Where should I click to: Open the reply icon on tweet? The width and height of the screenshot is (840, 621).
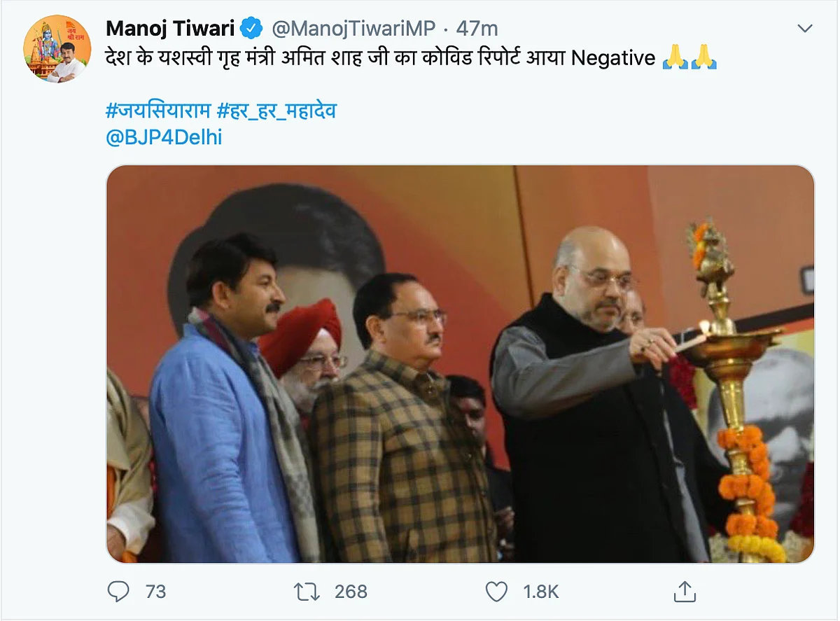tap(118, 592)
